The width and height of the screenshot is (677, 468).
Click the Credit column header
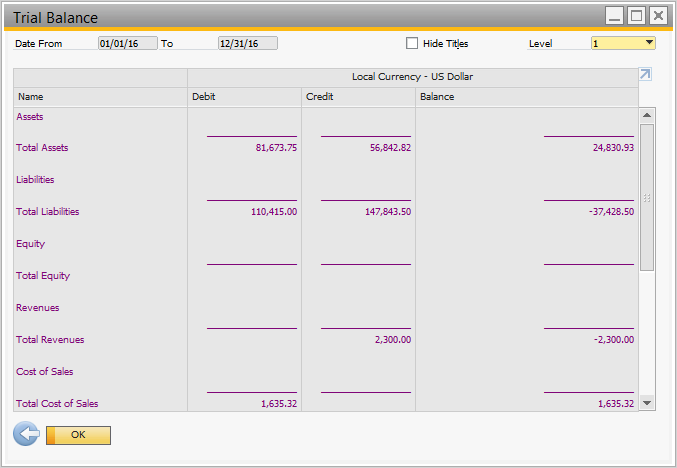point(358,97)
